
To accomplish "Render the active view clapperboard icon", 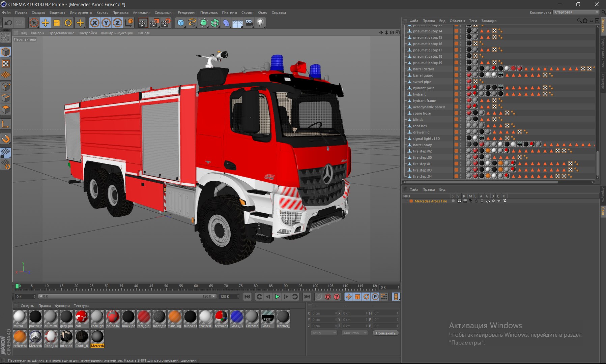I will click(x=143, y=23).
